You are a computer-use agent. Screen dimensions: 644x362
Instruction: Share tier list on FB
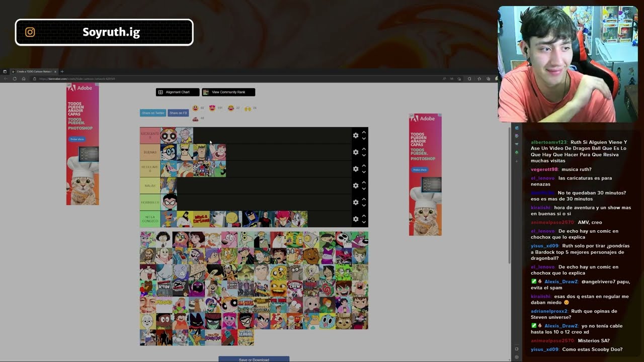[178, 113]
